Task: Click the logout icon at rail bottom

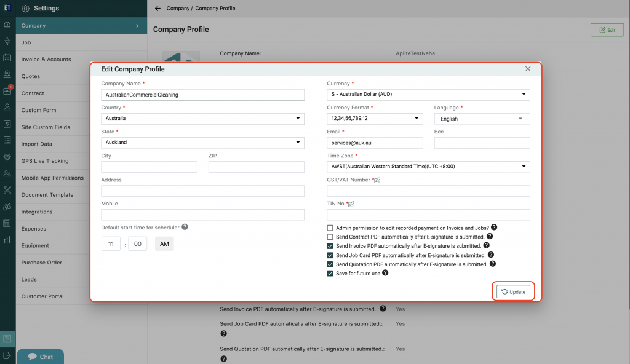Action: pyautogui.click(x=7, y=355)
